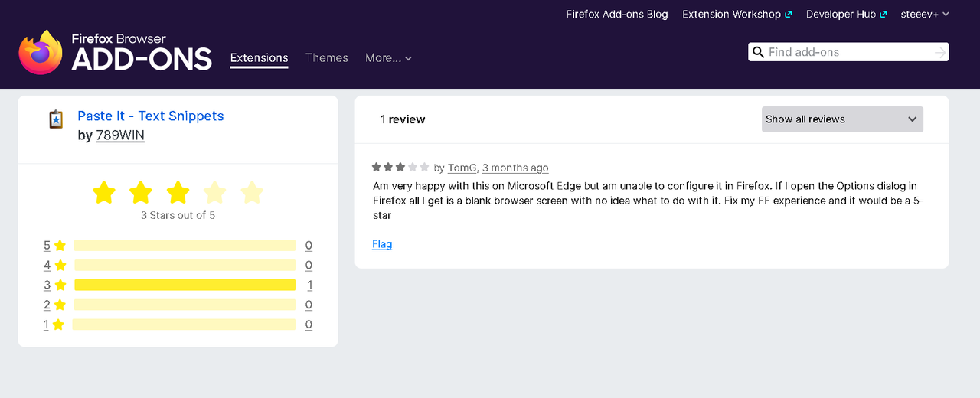This screenshot has width=980, height=398.
Task: Click the 4-star empty rating bar
Action: coord(185,266)
